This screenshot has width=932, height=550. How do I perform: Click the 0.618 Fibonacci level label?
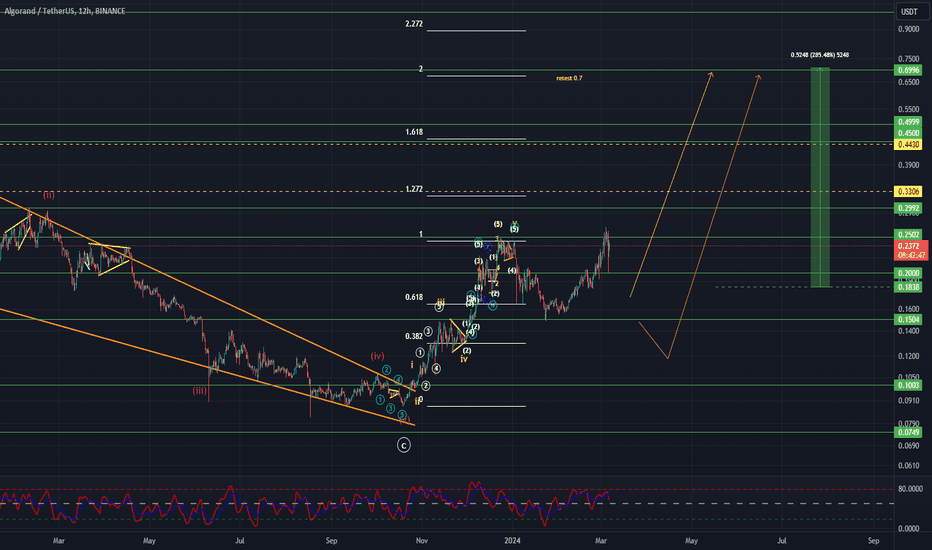point(414,297)
